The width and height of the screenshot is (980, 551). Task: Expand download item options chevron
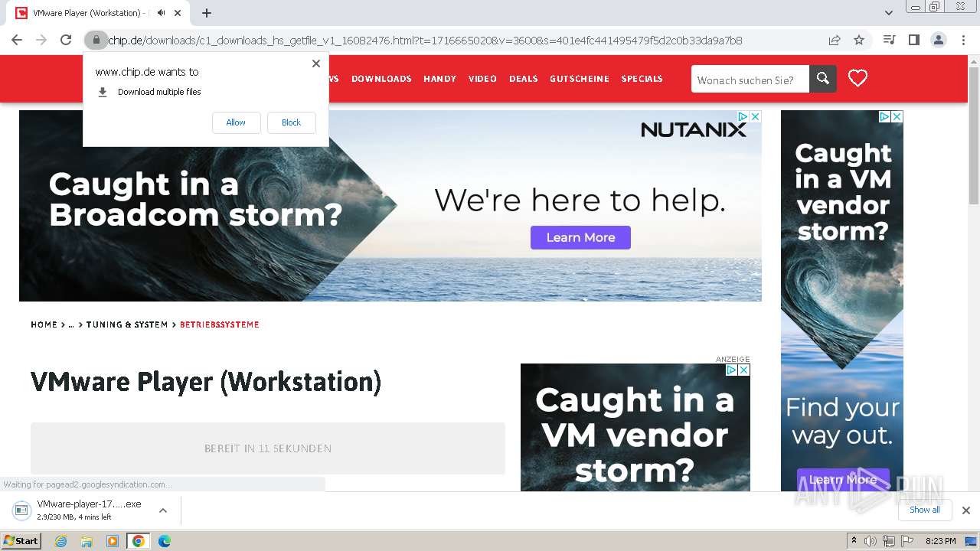coord(162,510)
